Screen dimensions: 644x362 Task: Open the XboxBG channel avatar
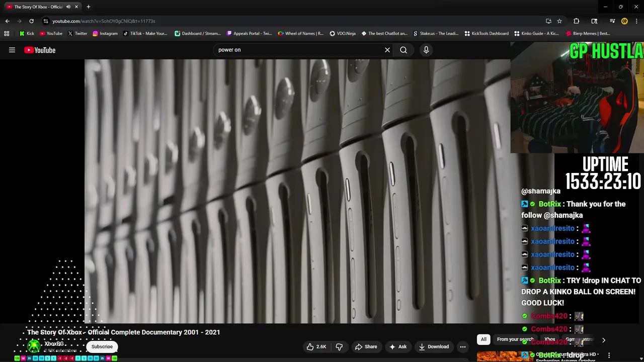click(34, 346)
